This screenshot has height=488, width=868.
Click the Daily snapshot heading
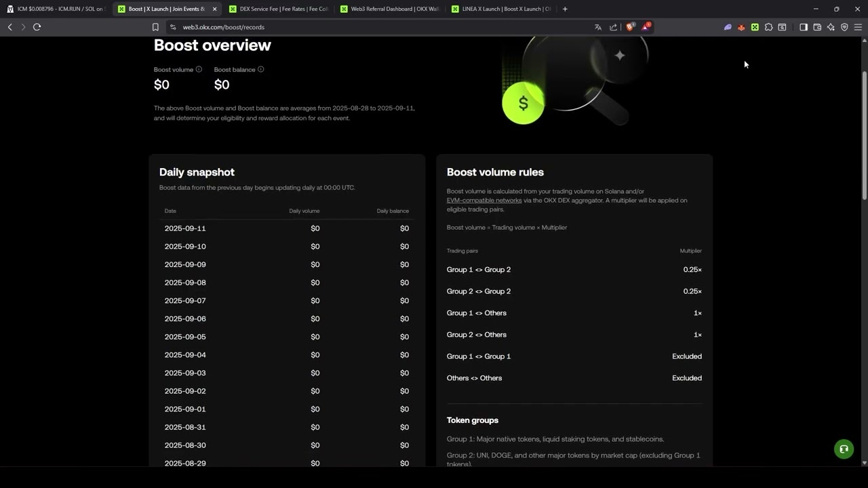point(197,172)
